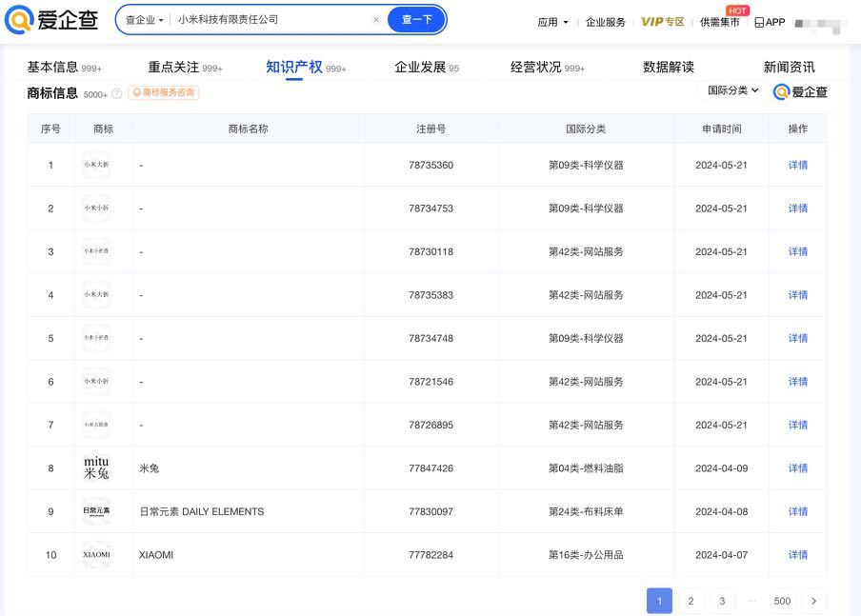Open the 供需集市 link

(720, 22)
